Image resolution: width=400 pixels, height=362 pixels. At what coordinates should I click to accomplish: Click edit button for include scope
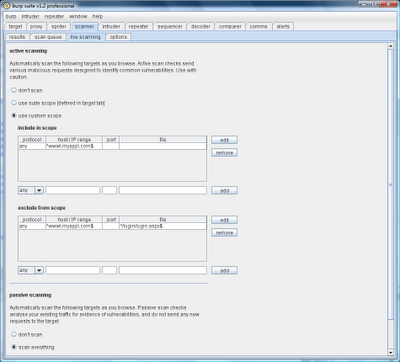pos(224,140)
